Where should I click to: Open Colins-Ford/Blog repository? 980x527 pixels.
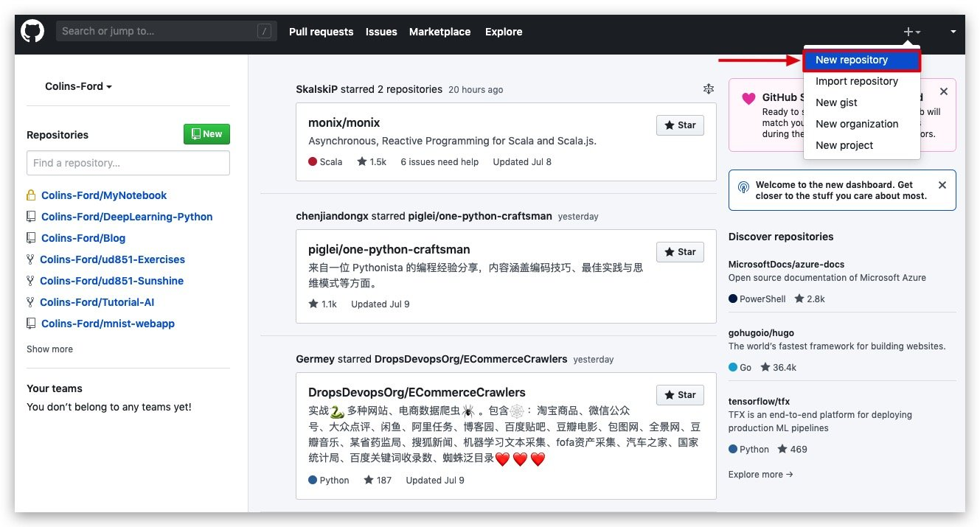click(x=83, y=238)
